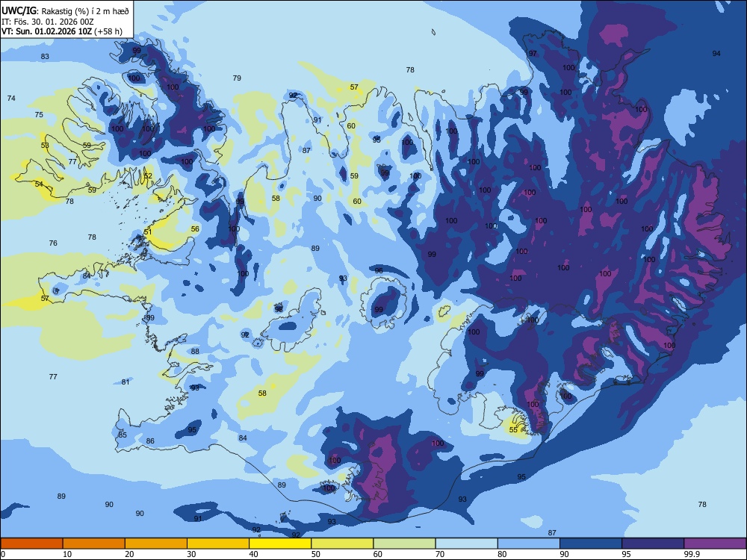Click the humidity value 81 on the map

point(125,382)
